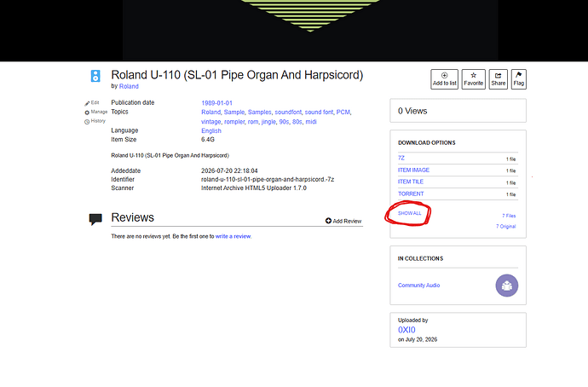Click the IN COLLECTIONS heading
588x387 pixels.
pyautogui.click(x=420, y=259)
